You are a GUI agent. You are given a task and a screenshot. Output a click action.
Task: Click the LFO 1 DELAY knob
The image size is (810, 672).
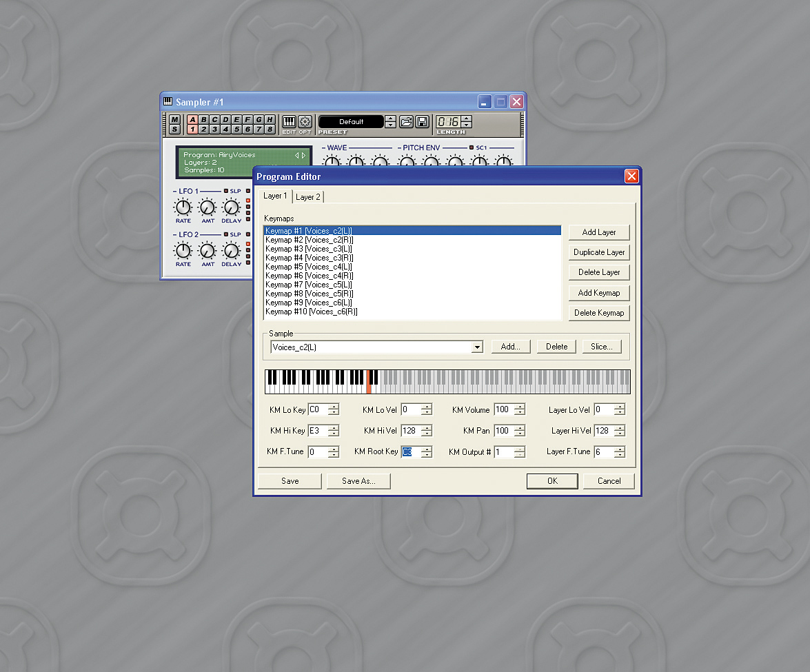click(x=231, y=207)
